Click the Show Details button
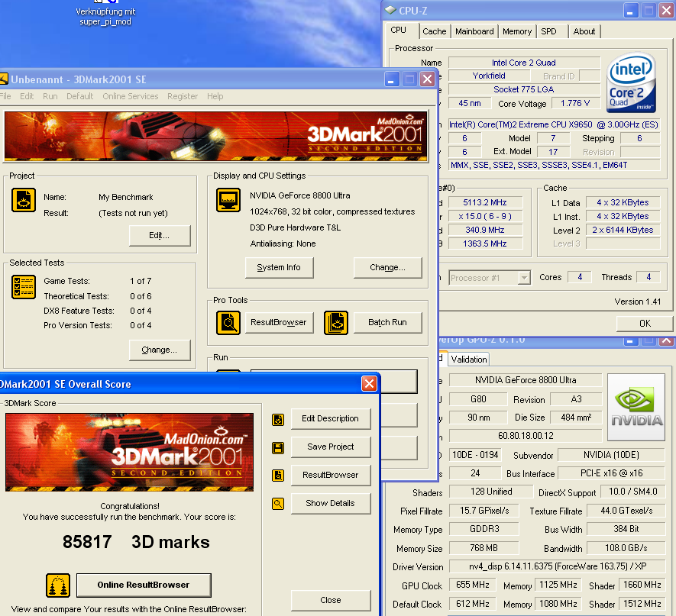The height and width of the screenshot is (616, 676). tap(331, 504)
